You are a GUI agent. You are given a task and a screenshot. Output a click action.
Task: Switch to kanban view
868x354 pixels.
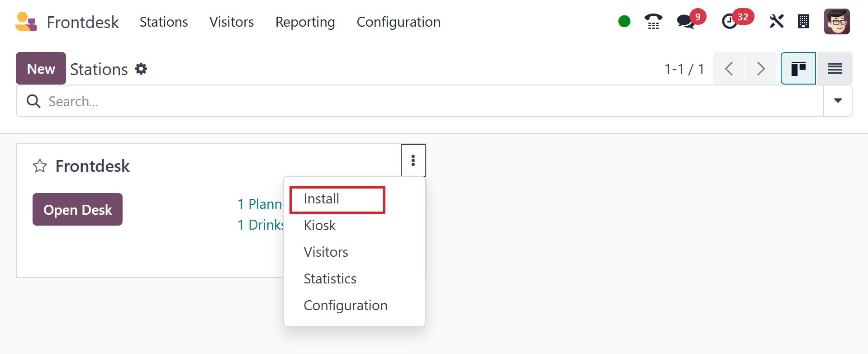(x=798, y=69)
